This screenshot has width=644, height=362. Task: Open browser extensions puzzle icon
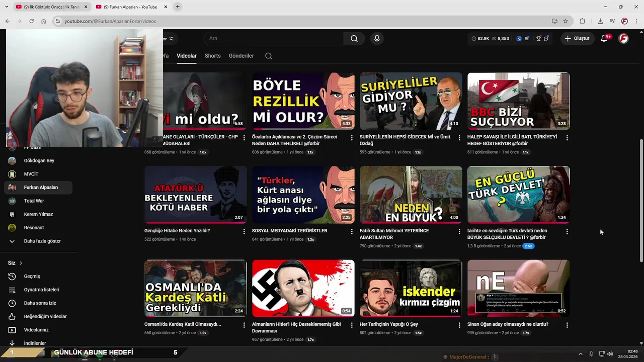(x=582, y=21)
